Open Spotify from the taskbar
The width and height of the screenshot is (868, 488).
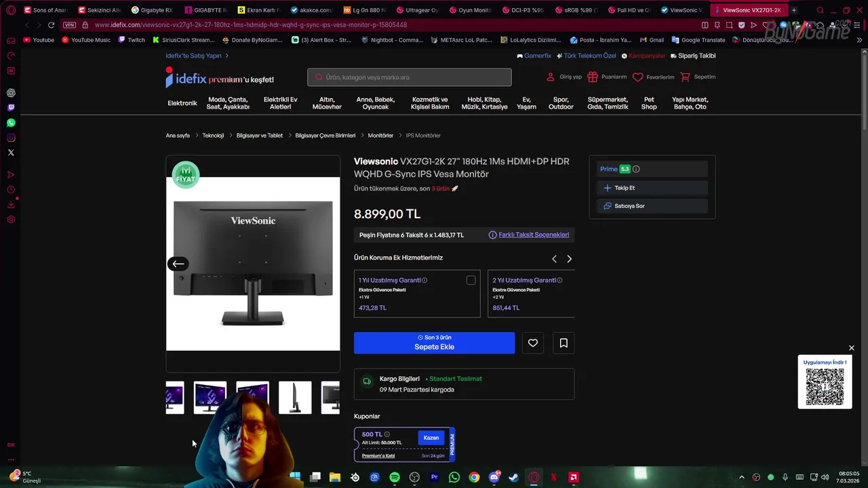coord(395,477)
